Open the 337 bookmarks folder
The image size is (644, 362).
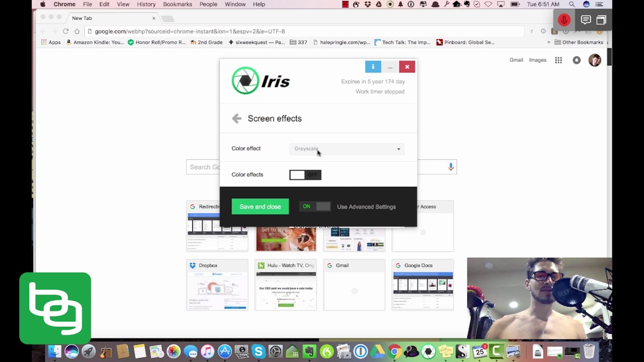(x=298, y=42)
